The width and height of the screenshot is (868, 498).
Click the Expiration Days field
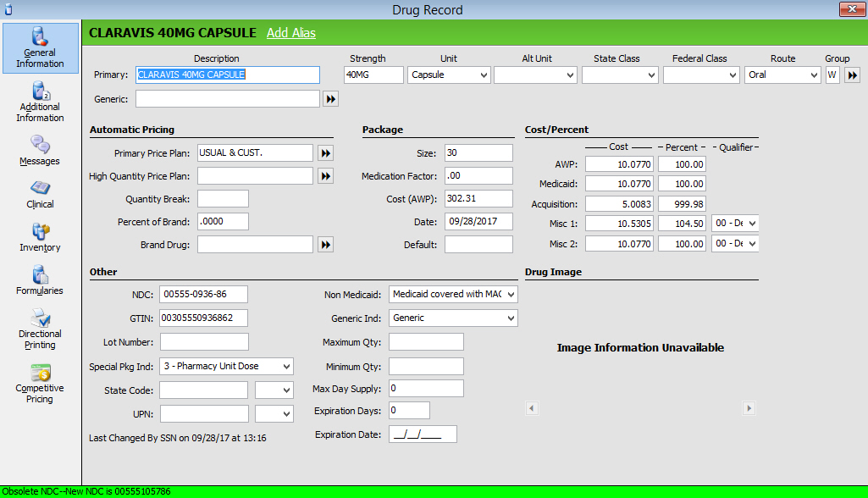409,411
